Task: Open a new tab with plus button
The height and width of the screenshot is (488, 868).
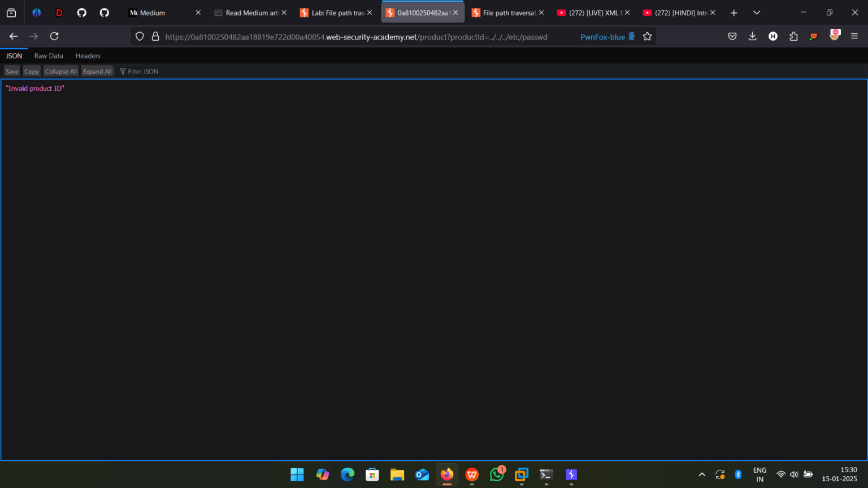Action: click(734, 12)
